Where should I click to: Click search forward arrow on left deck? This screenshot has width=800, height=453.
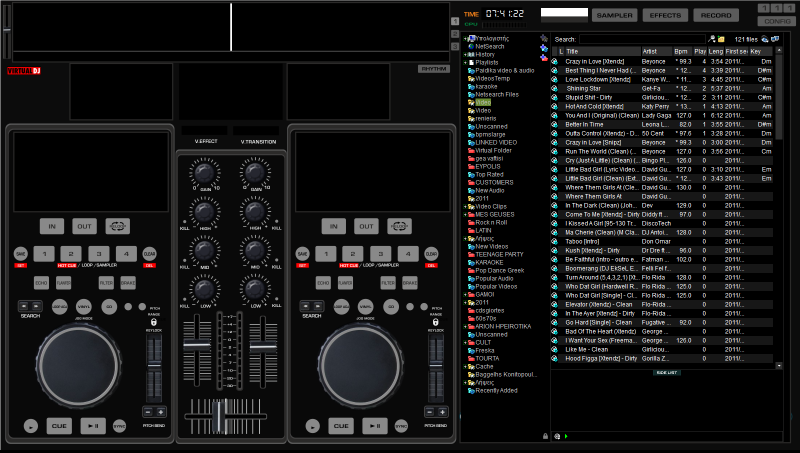pos(36,306)
